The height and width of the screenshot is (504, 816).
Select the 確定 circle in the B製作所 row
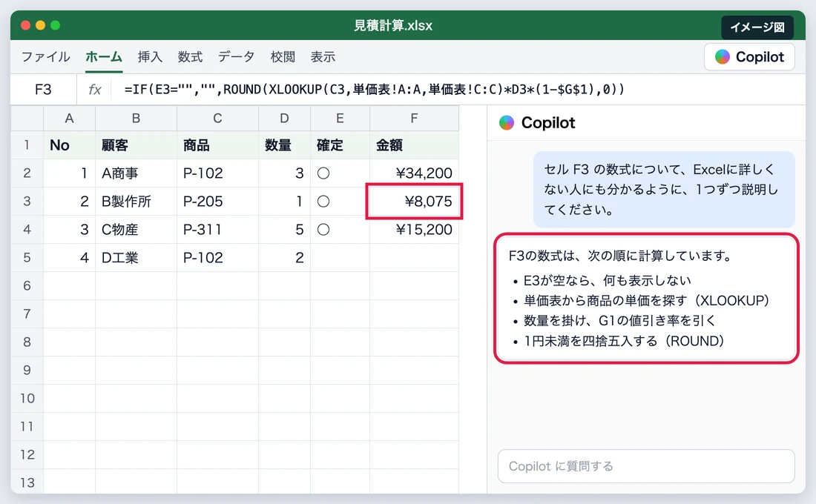pyautogui.click(x=323, y=202)
